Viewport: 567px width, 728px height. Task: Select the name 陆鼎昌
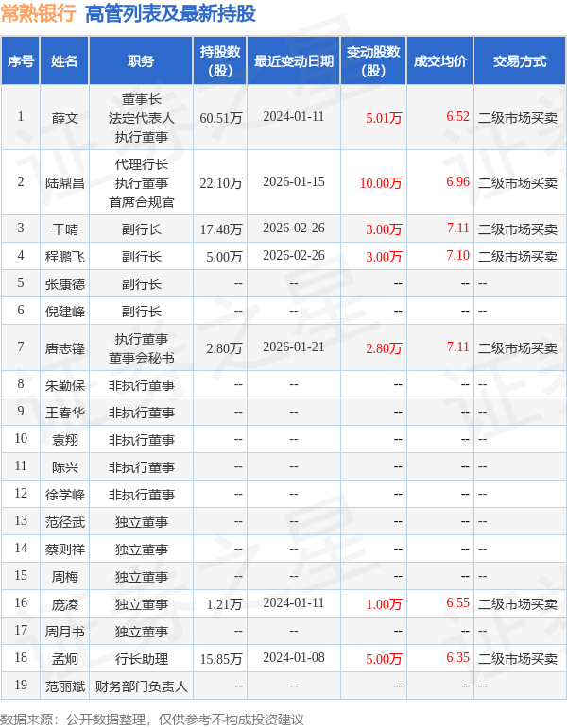pos(64,183)
